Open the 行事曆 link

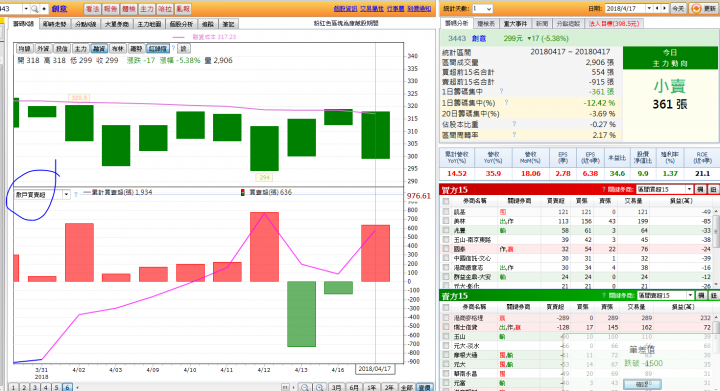[x=395, y=9]
